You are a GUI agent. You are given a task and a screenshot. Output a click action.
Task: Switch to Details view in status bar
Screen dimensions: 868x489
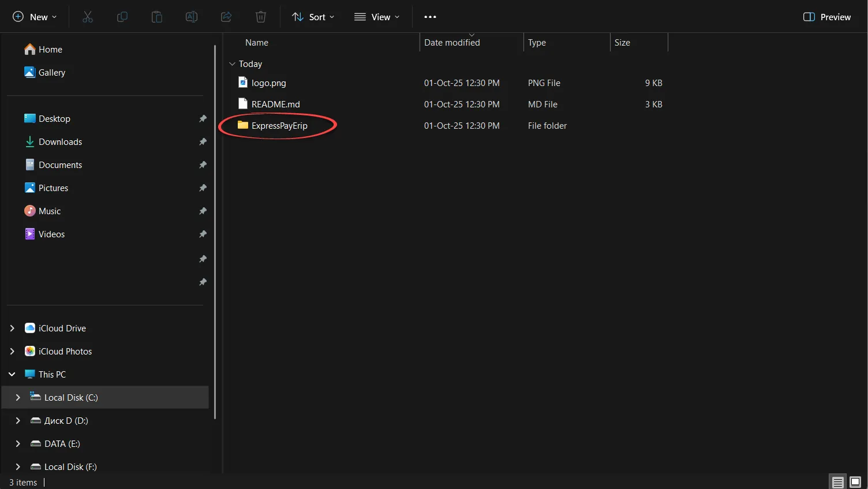pos(837,482)
